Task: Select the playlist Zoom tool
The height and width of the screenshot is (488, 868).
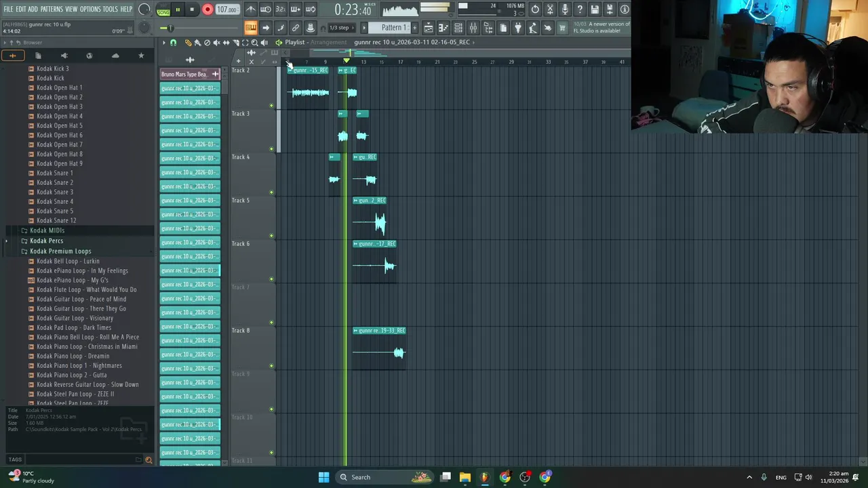Action: pos(254,42)
